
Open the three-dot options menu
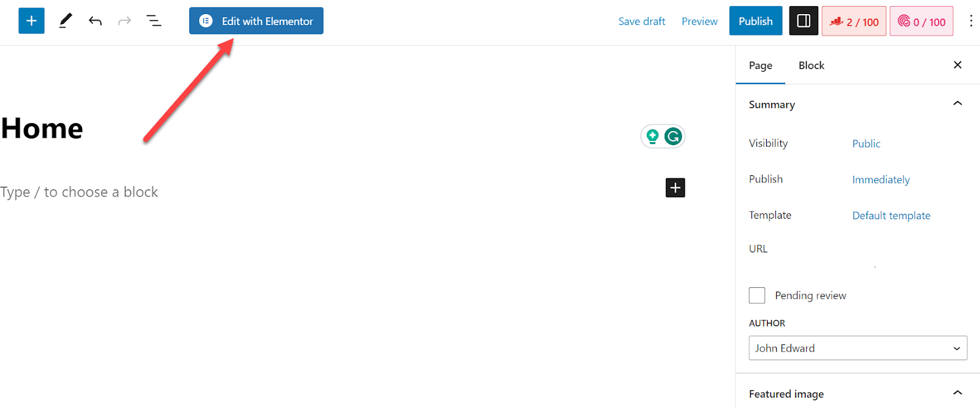[x=971, y=21]
